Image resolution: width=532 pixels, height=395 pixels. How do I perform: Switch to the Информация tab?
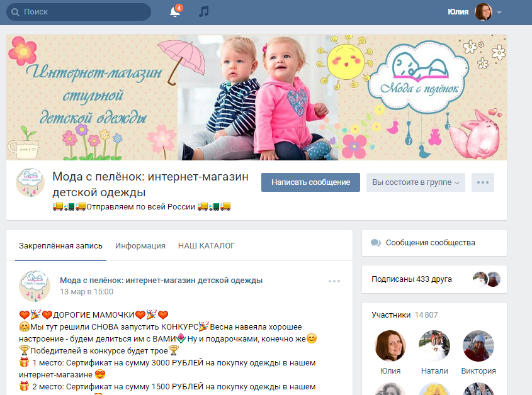click(140, 246)
